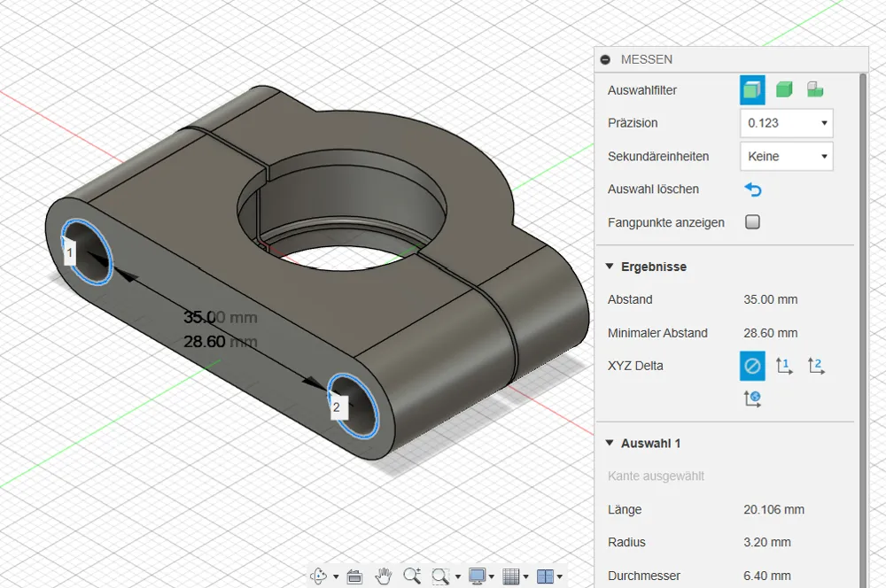Click the Abstand value 35.00 mm
The width and height of the screenshot is (886, 588).
[770, 299]
